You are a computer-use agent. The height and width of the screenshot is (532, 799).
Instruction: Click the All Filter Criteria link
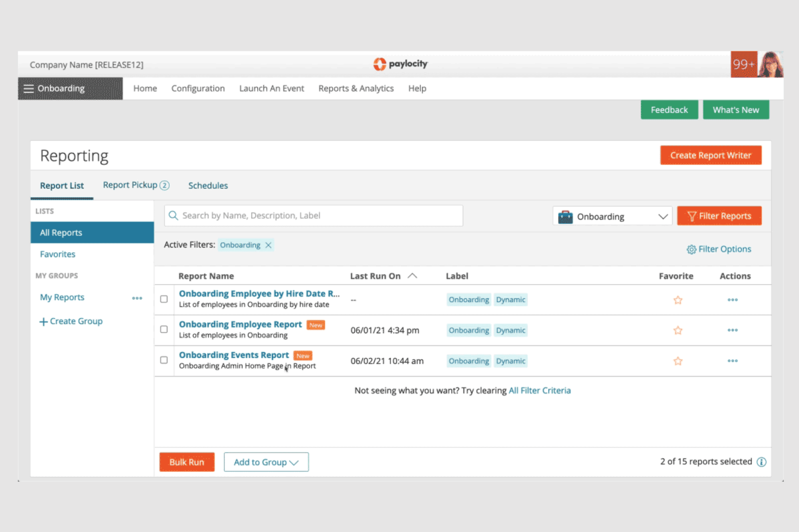pyautogui.click(x=539, y=390)
